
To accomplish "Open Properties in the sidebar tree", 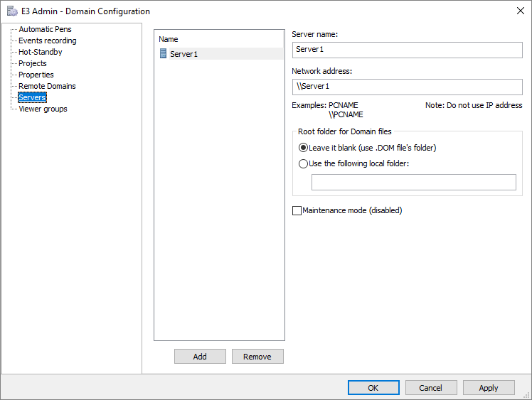I will click(x=36, y=75).
